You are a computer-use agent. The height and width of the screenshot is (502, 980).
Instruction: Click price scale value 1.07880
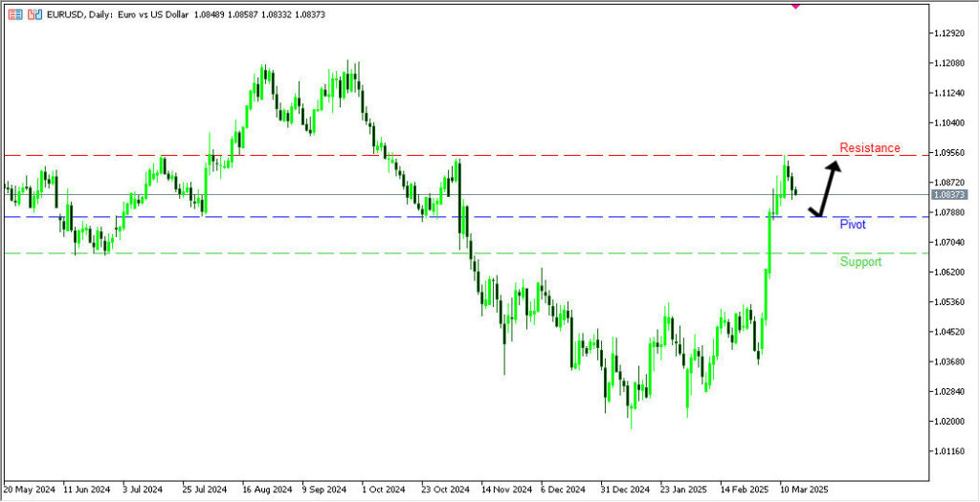[948, 212]
